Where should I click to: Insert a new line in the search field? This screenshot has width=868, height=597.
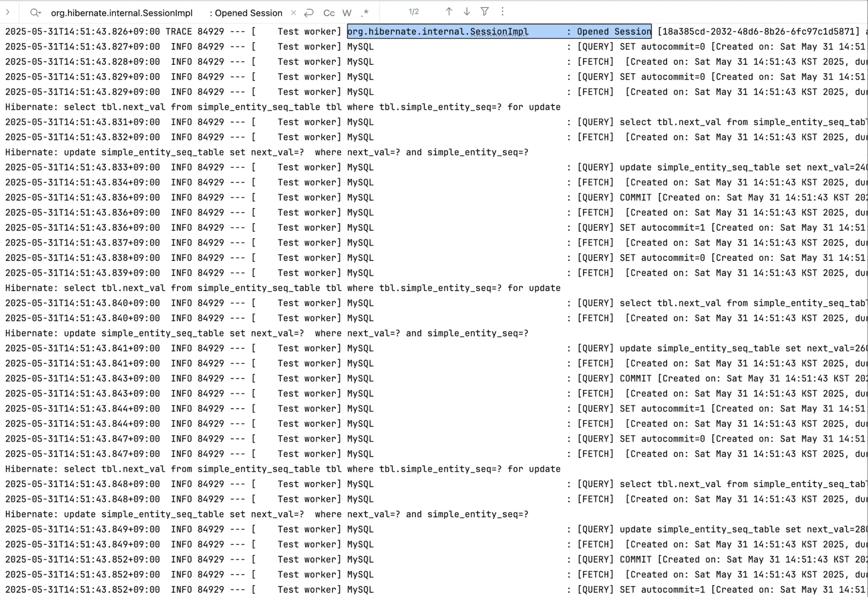pyautogui.click(x=309, y=13)
